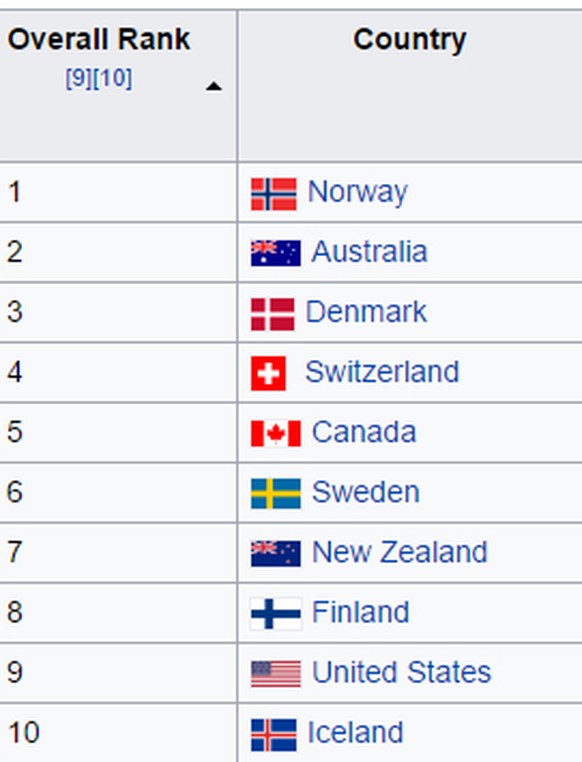Click the New Zealand flag icon

coord(275,554)
